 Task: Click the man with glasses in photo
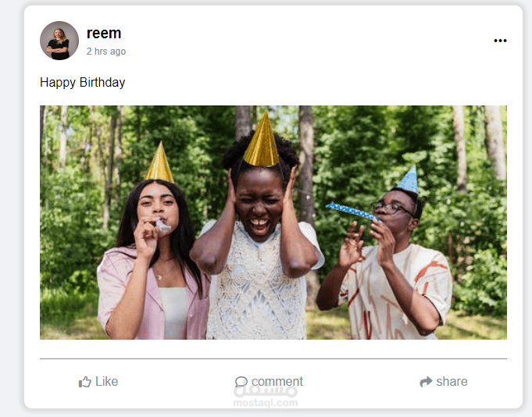point(385,265)
